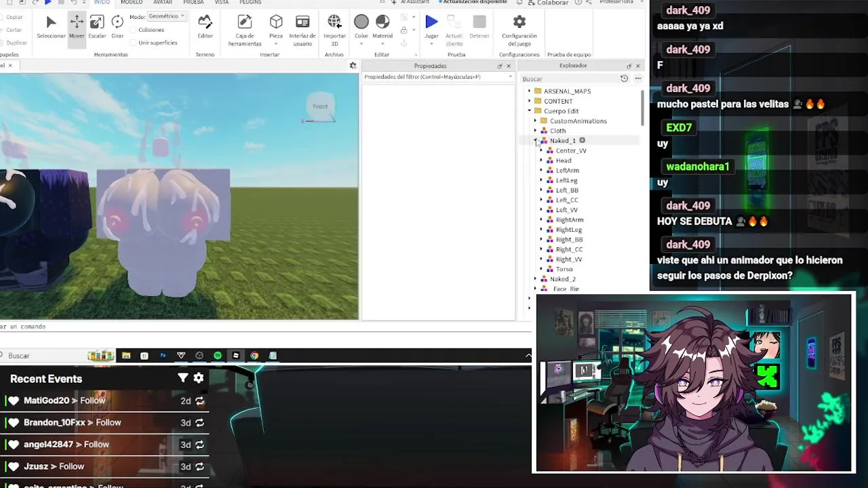Open the Color dropdown arrow
This screenshot has width=868, height=488.
(x=361, y=43)
